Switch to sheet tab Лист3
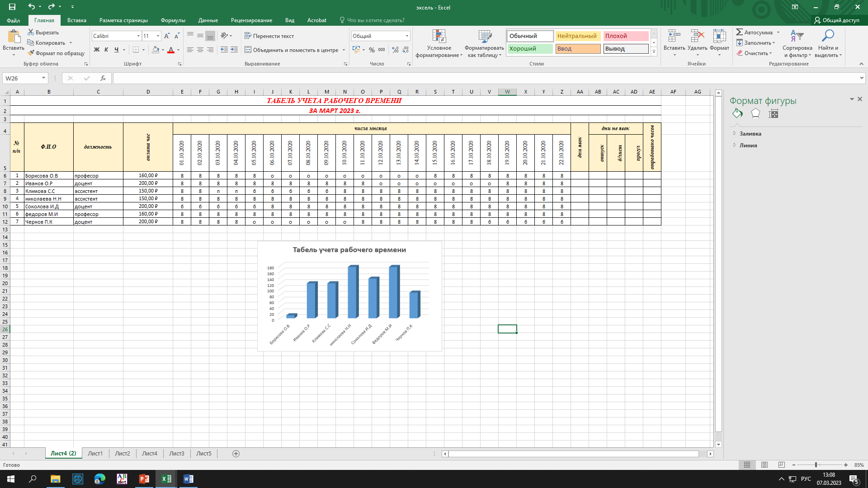This screenshot has width=868, height=488. (x=176, y=453)
